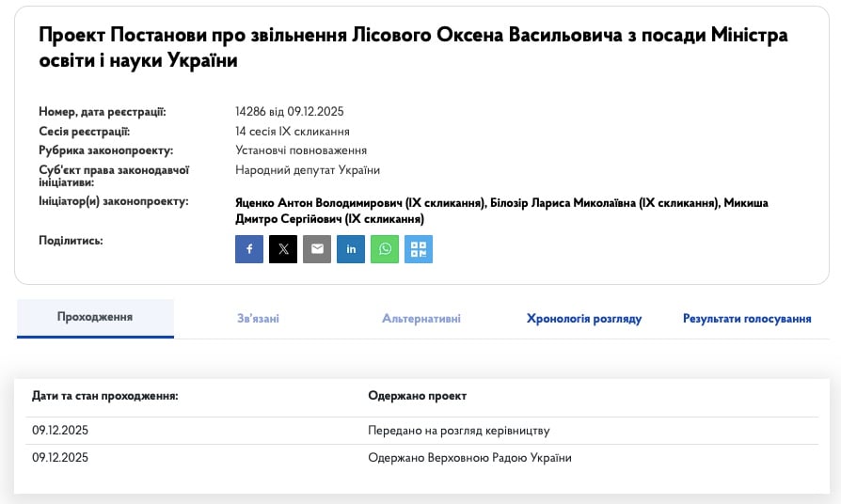Open the Хронологія розгляду tab
The width and height of the screenshot is (841, 504).
tap(584, 319)
